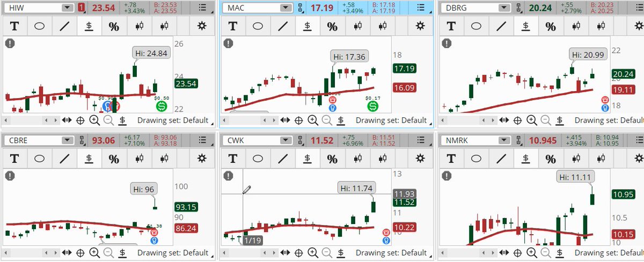Select the trendline tool in DBRG chart
This screenshot has height=262, width=644.
point(501,26)
